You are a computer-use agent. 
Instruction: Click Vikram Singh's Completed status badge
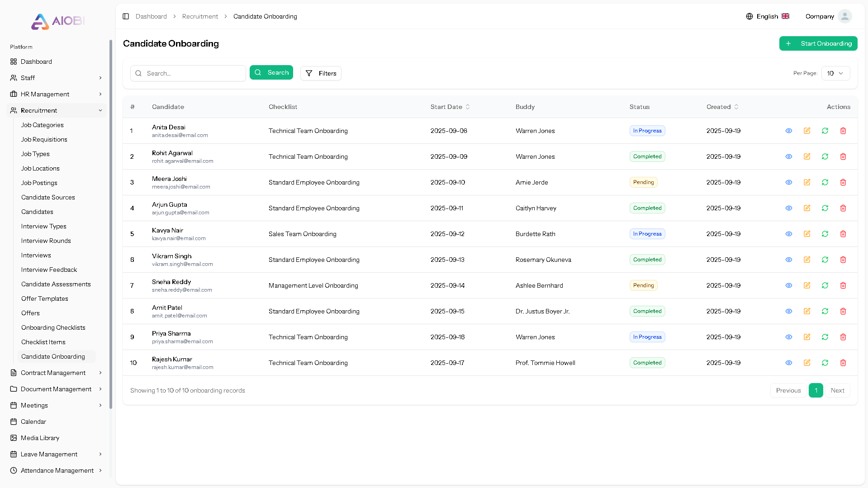(x=647, y=260)
